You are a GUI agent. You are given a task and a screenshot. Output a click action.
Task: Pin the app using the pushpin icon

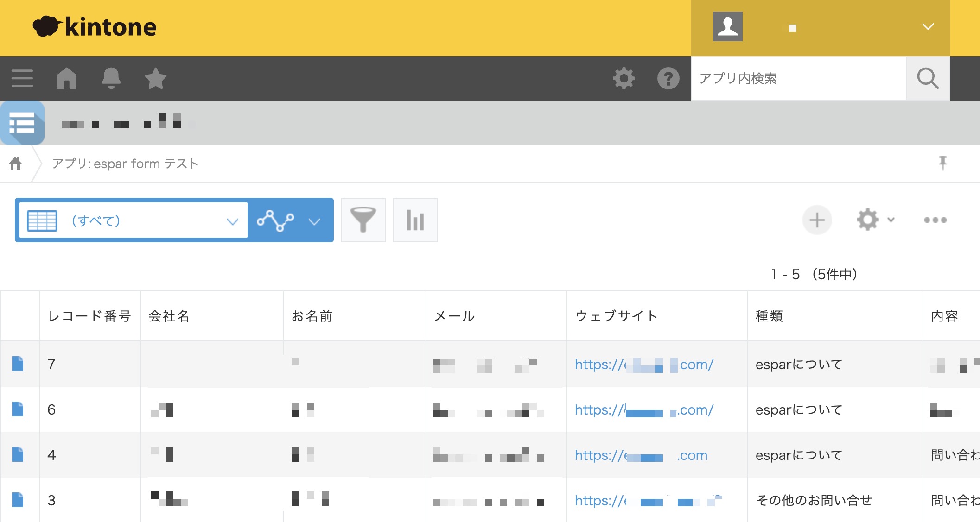942,163
